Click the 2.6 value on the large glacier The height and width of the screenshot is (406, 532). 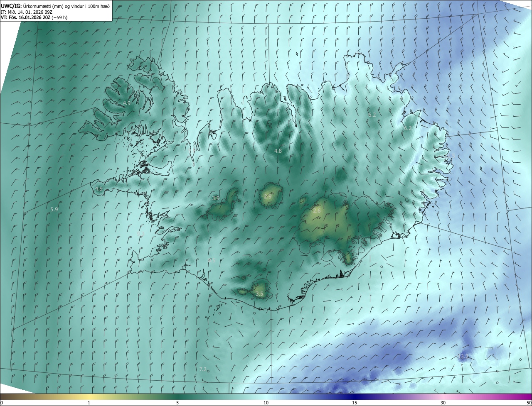point(317,211)
